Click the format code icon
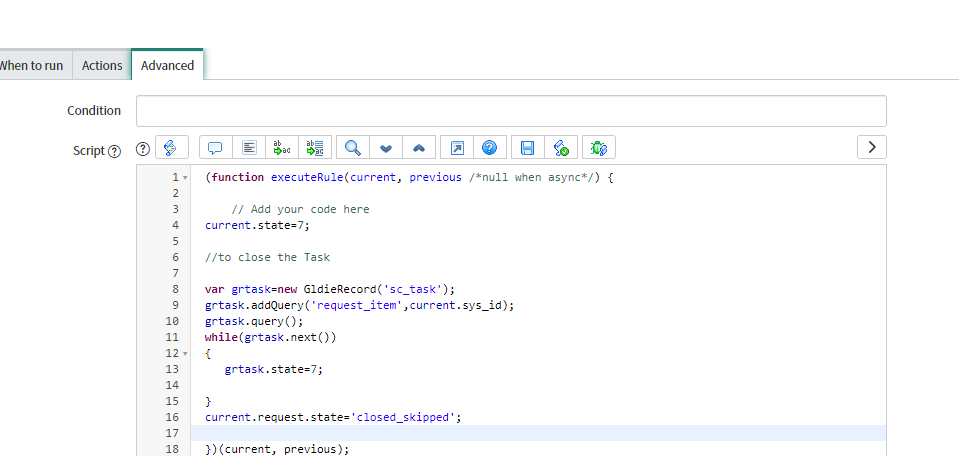The image size is (959, 456). click(x=249, y=148)
